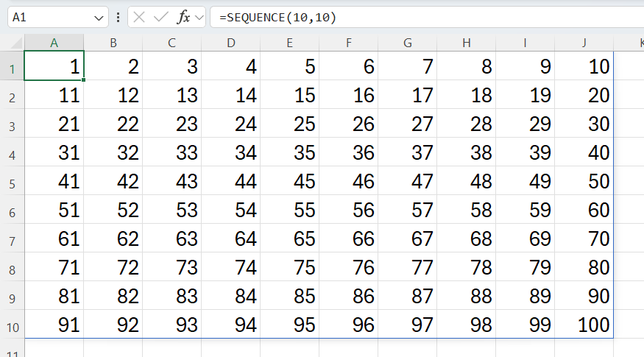This screenshot has height=357, width=644.
Task: Click cell containing 70
Action: 584,238
